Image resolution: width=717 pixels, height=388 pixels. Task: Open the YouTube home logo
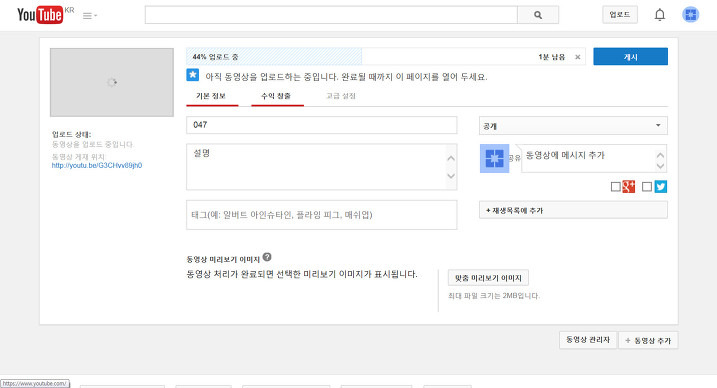point(40,15)
